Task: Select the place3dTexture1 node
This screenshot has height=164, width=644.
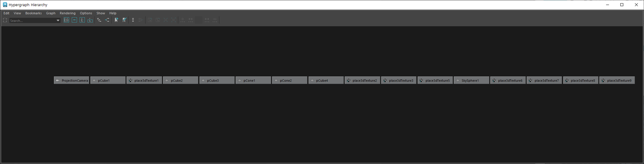Action: [x=144, y=80]
